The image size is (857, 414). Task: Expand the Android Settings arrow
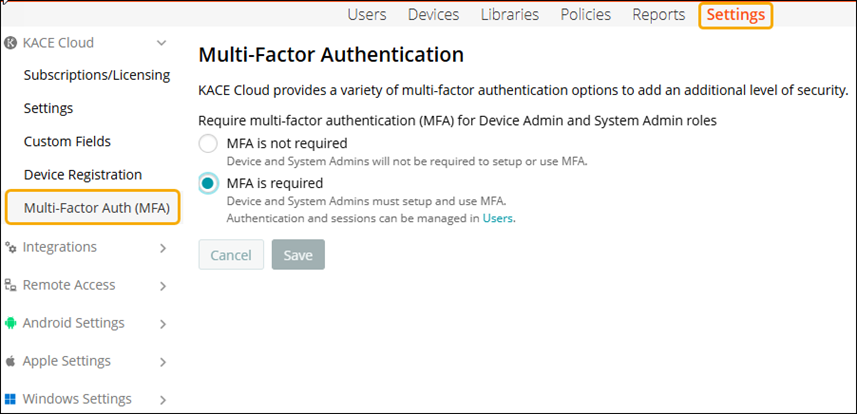(163, 324)
